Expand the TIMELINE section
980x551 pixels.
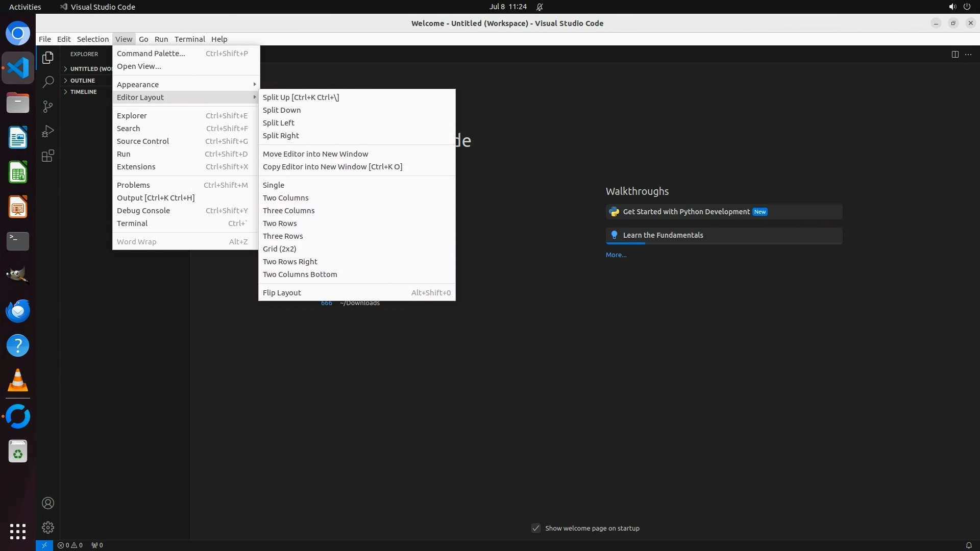point(83,92)
